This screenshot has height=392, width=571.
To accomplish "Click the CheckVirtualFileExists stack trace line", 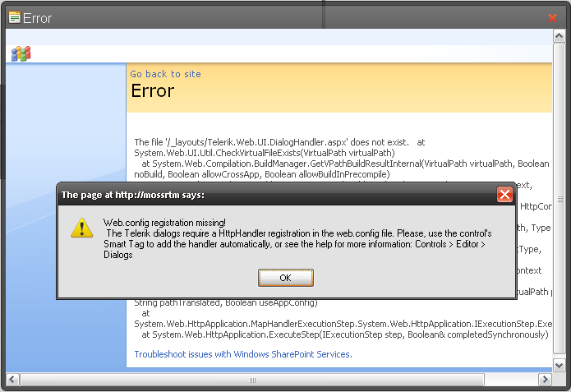I will coord(265,153).
